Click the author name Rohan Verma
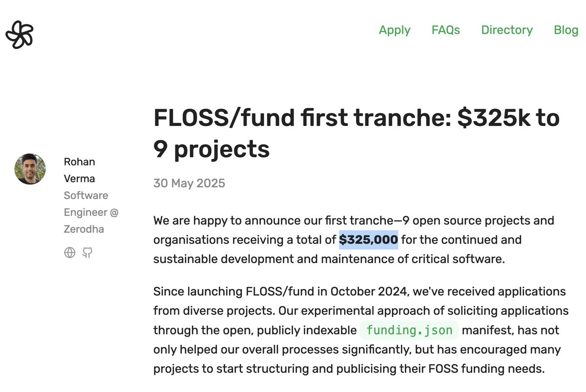586x392 pixels. 80,170
